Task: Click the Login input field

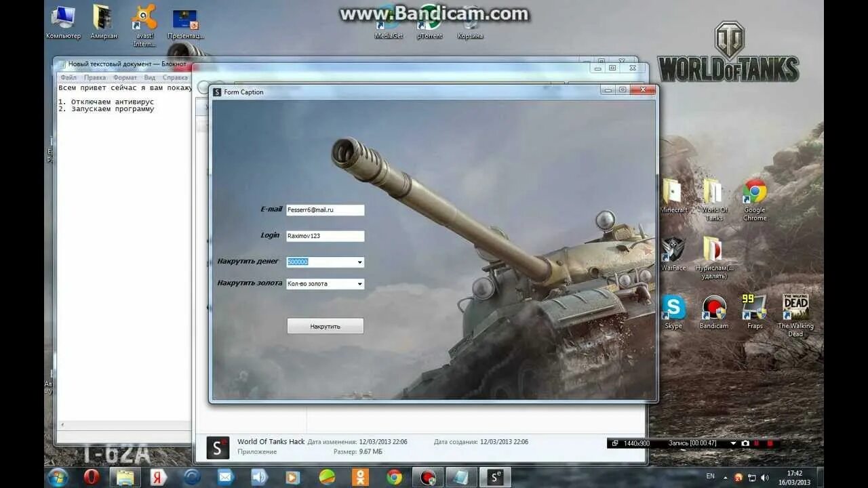Action: click(325, 236)
